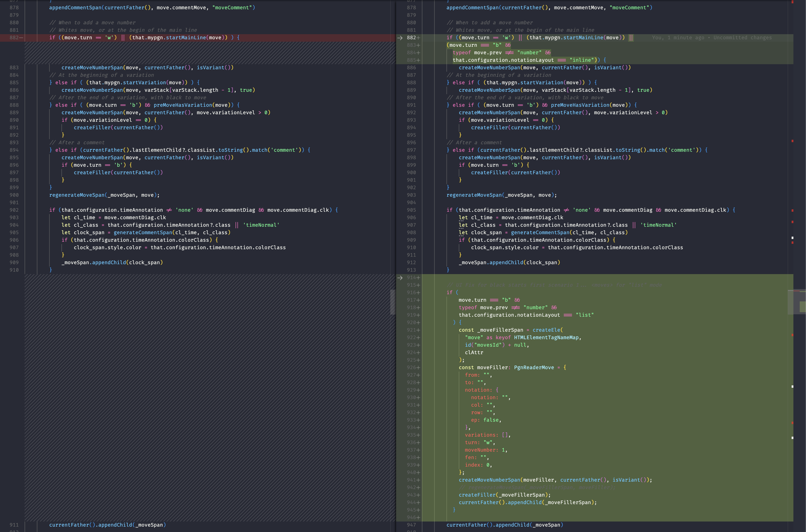Place the cursor on 'moveNumber: 1' at line 937
Image resolution: width=806 pixels, height=532 pixels.
[x=483, y=450]
